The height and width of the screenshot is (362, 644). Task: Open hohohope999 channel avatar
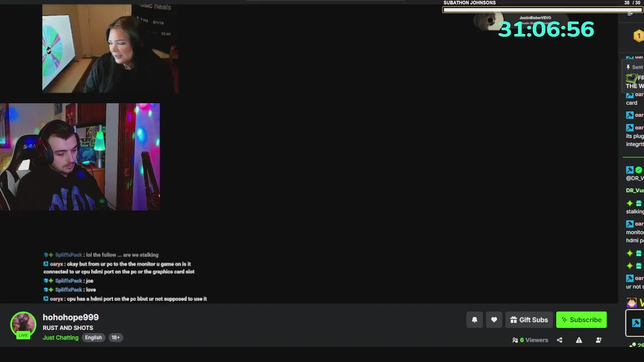(23, 325)
